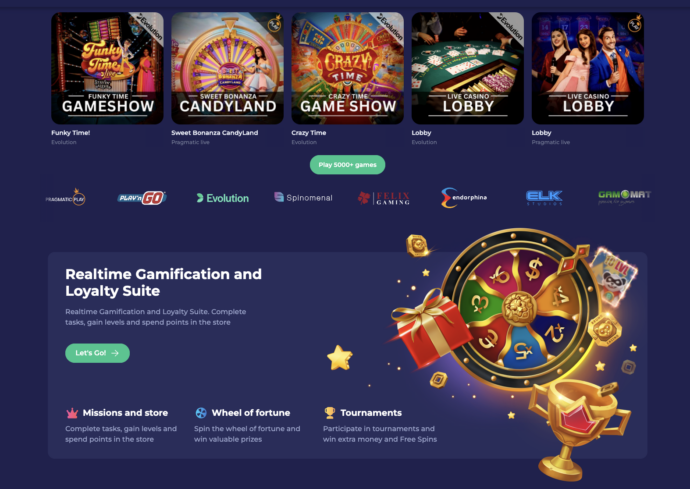Open the Pragmatic Play provider logo
Image resolution: width=690 pixels, height=489 pixels.
(66, 198)
